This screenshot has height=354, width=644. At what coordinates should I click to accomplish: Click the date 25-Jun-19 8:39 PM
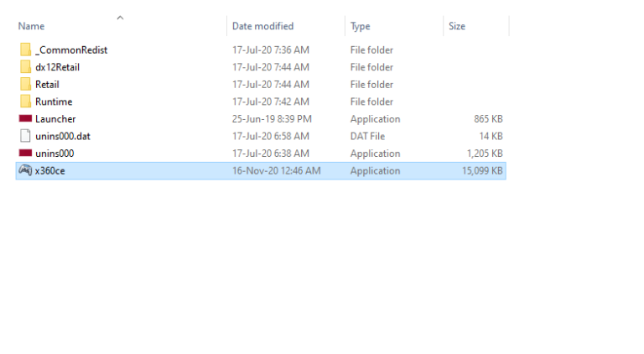[272, 118]
